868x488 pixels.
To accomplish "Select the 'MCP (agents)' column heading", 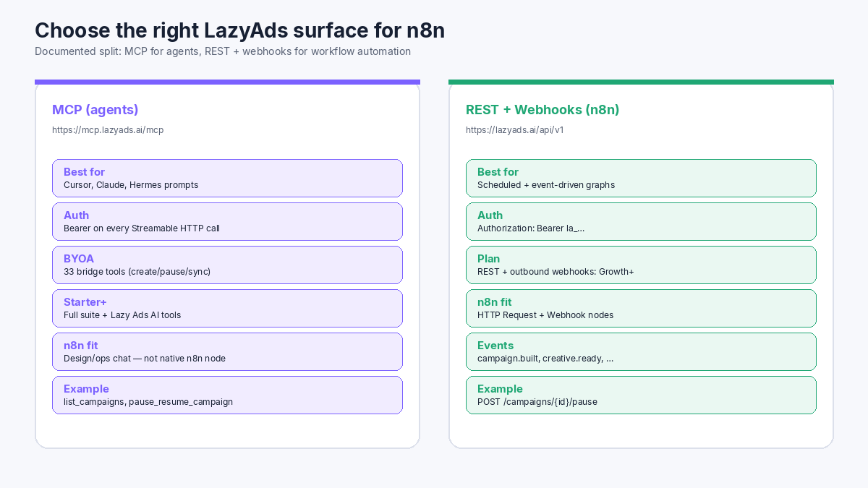I will pyautogui.click(x=95, y=110).
